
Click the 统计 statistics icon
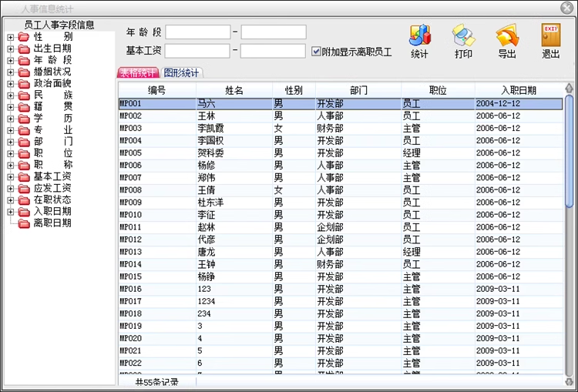(x=420, y=35)
